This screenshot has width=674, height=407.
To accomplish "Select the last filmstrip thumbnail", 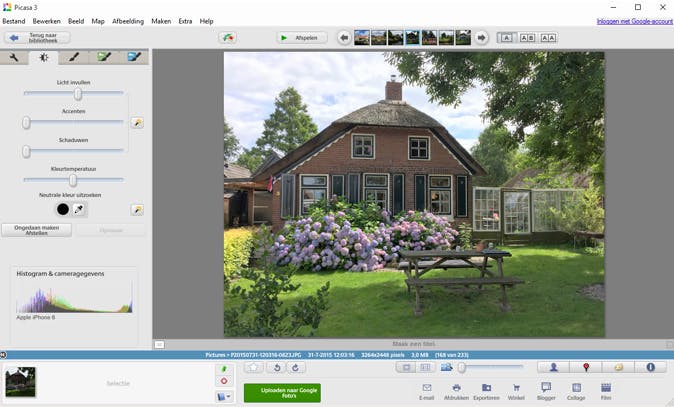I will 463,38.
